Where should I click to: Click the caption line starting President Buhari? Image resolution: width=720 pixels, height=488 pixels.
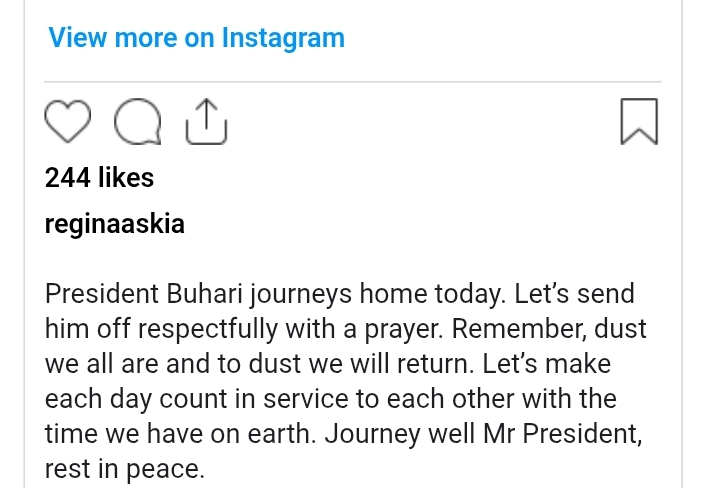[340, 294]
